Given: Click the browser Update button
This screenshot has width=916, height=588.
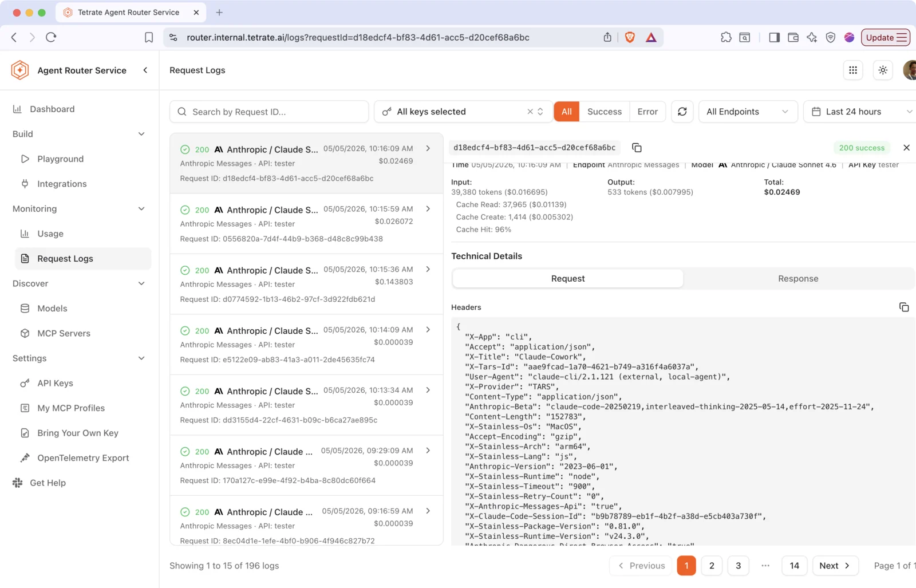Looking at the screenshot, I should point(885,37).
